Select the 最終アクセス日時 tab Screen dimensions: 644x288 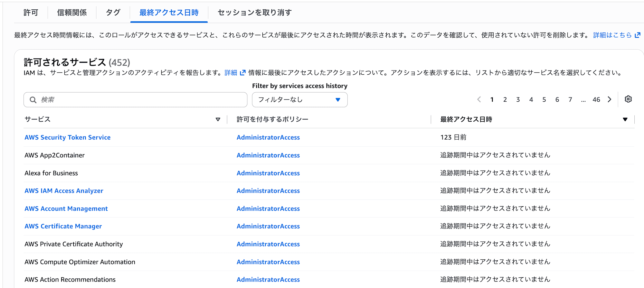[x=169, y=13]
